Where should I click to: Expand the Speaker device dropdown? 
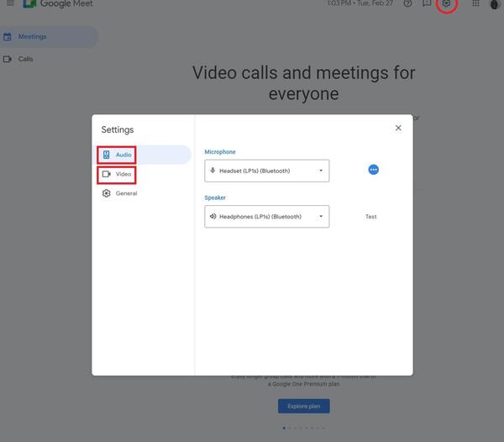(267, 216)
